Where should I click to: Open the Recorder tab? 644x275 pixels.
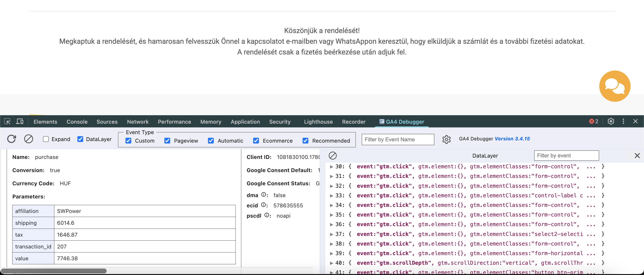(354, 122)
